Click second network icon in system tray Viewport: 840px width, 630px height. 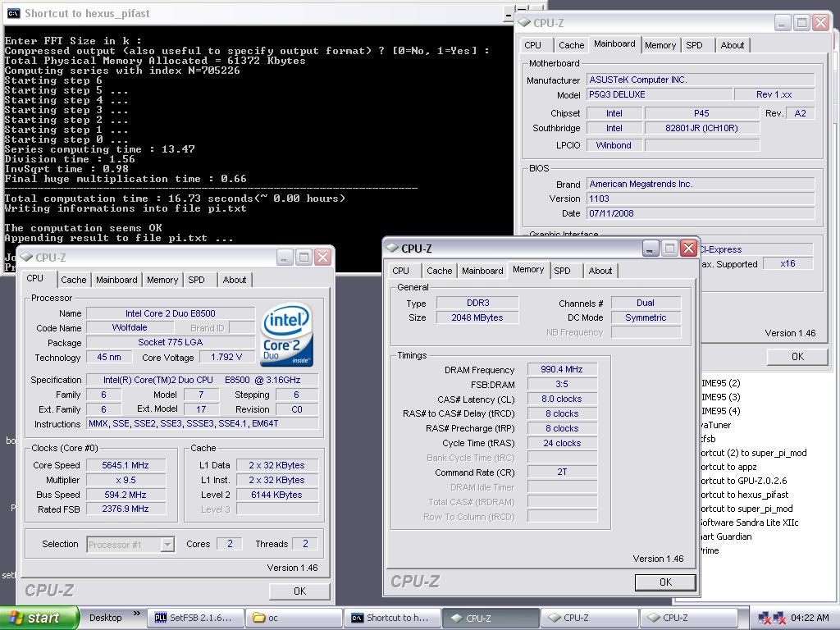pos(779,619)
